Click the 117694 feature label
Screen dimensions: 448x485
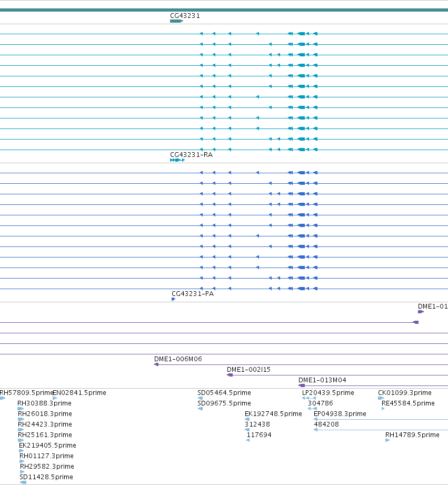(x=259, y=435)
